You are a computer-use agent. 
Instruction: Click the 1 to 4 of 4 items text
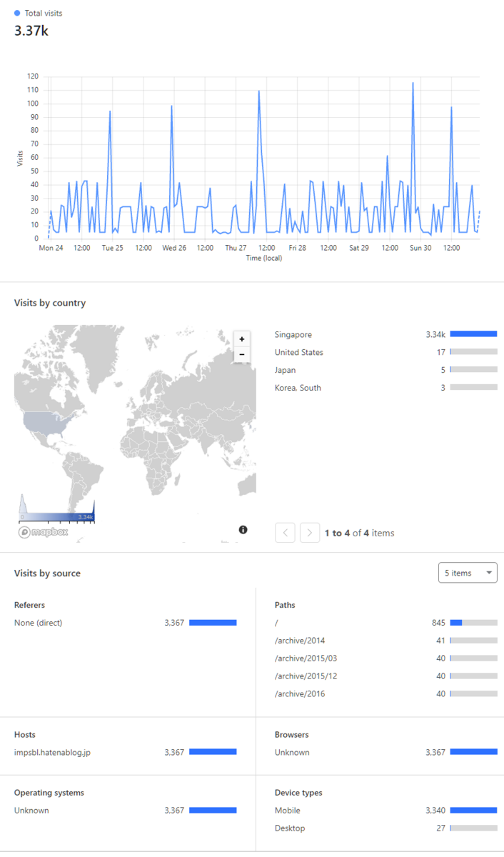(359, 533)
